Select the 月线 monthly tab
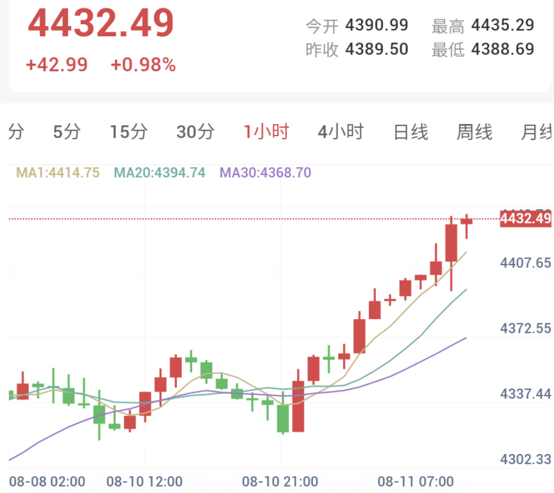 click(x=536, y=132)
